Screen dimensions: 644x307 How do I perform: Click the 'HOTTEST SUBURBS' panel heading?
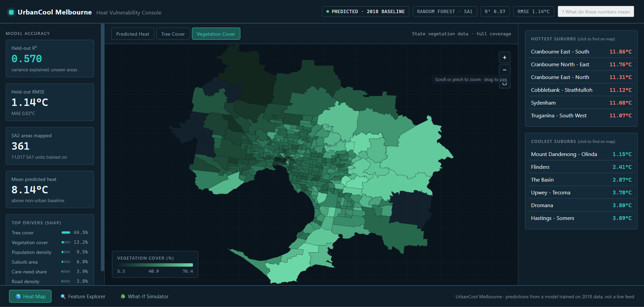click(553, 39)
